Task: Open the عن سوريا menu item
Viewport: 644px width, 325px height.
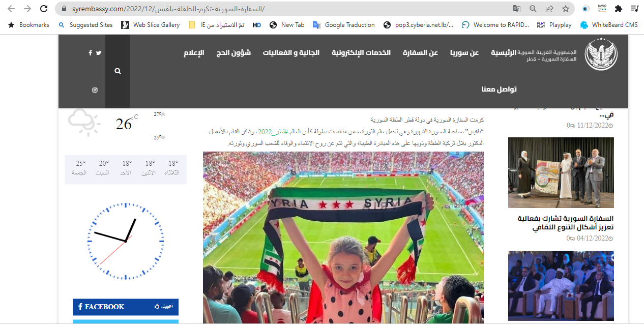Action: [464, 53]
